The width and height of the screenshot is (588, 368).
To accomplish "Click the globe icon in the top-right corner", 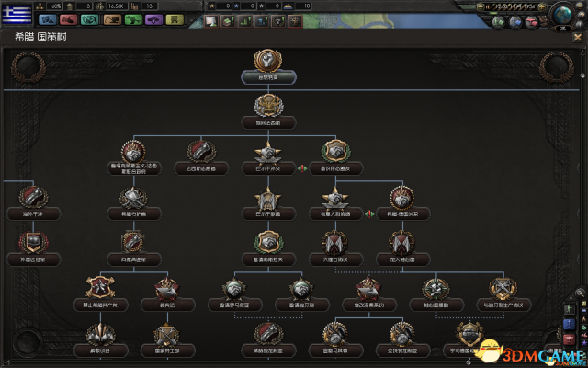I will [562, 16].
